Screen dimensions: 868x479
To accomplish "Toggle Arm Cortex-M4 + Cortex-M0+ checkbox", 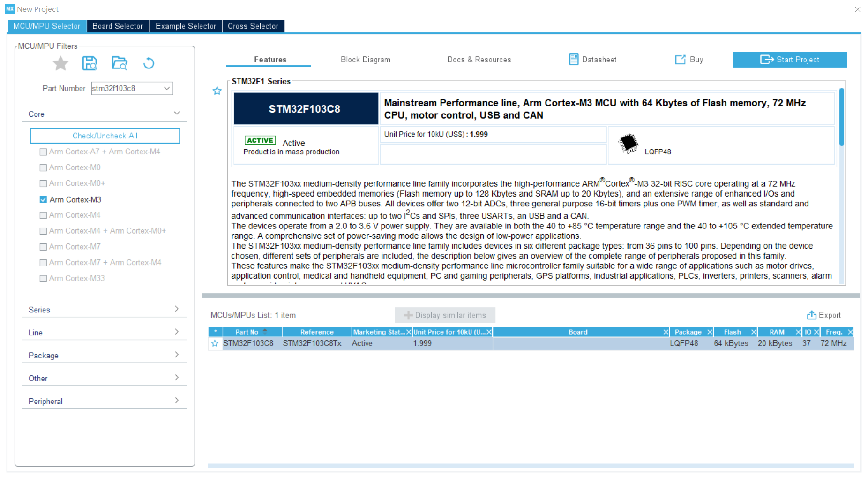I will [x=43, y=231].
